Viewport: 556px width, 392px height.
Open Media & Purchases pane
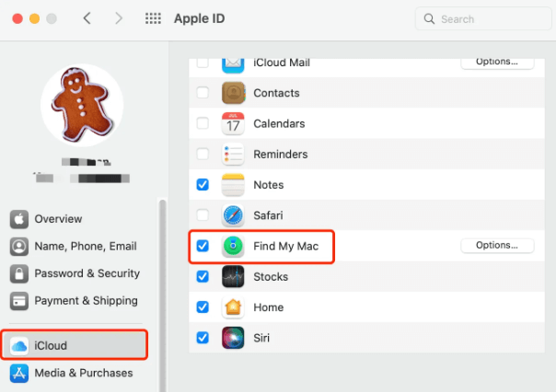[83, 373]
